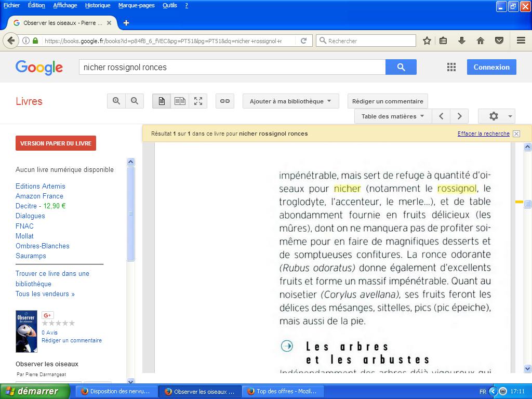Open the Google apps grid

click(x=451, y=67)
